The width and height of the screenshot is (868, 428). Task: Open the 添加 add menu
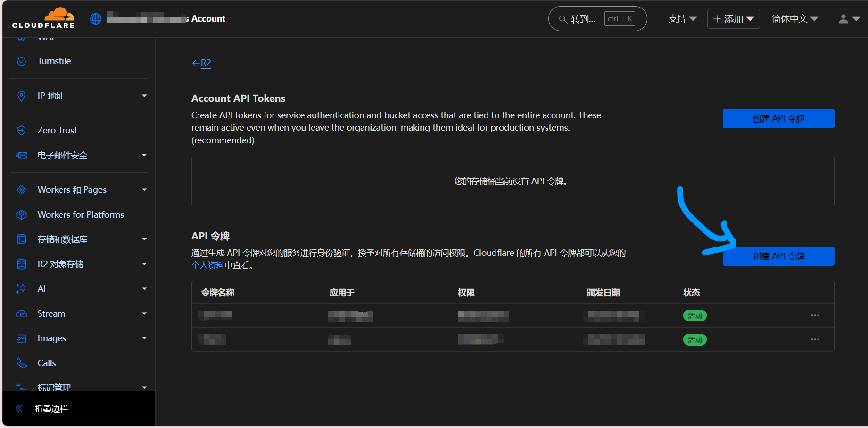(733, 19)
